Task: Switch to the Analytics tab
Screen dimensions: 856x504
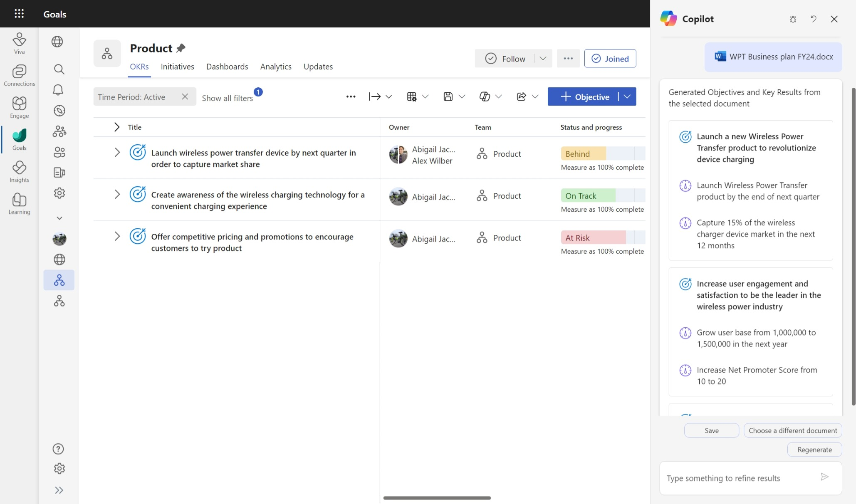Action: [x=276, y=67]
